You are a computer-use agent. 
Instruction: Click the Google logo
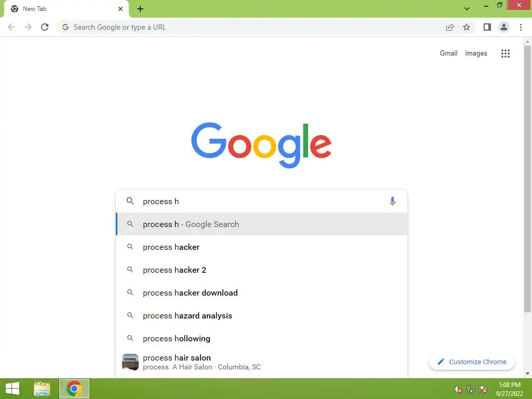point(261,145)
